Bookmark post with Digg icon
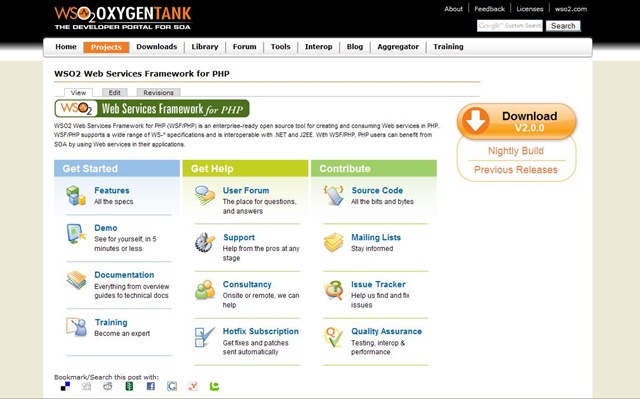 [x=87, y=386]
